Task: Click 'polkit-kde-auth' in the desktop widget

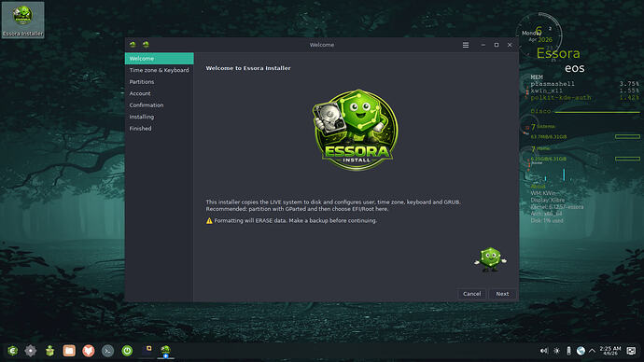Action: click(561, 98)
